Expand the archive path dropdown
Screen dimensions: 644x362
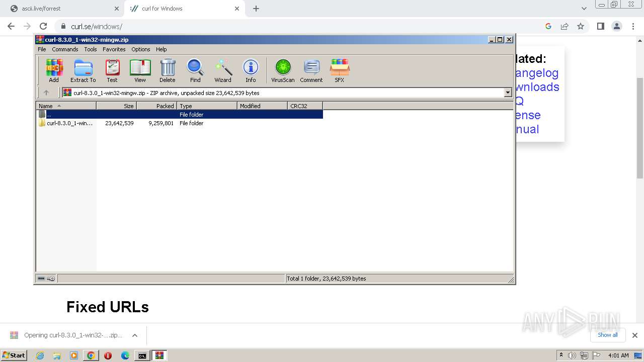pyautogui.click(x=508, y=93)
